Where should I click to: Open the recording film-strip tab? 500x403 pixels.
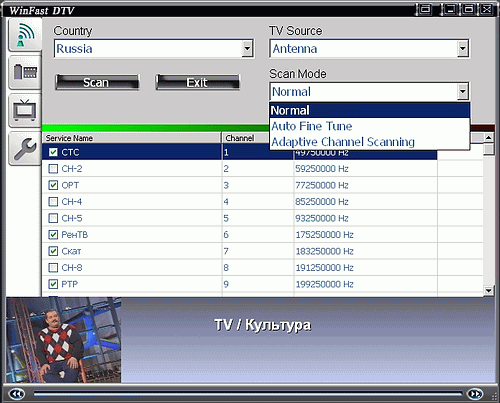(x=25, y=72)
